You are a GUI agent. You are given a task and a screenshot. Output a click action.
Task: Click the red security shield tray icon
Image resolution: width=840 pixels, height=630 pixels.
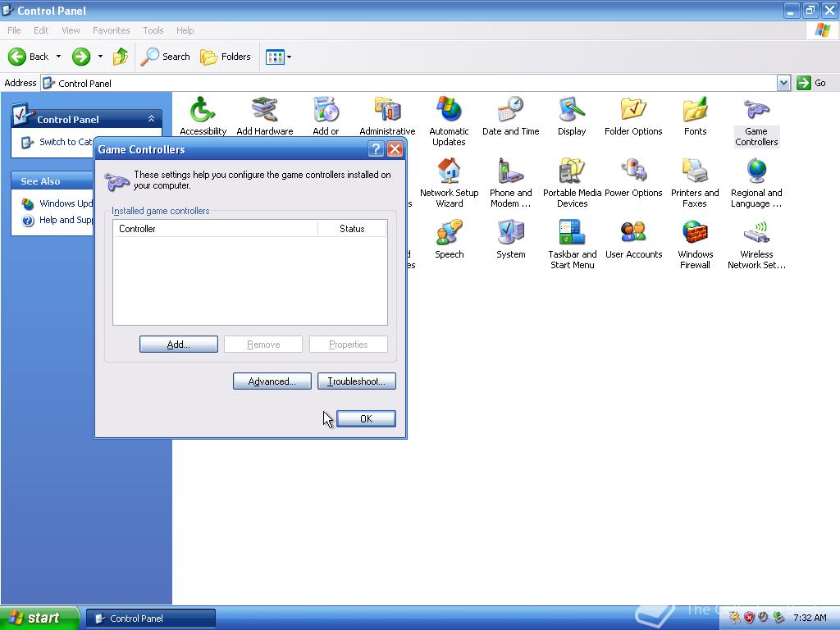(750, 618)
